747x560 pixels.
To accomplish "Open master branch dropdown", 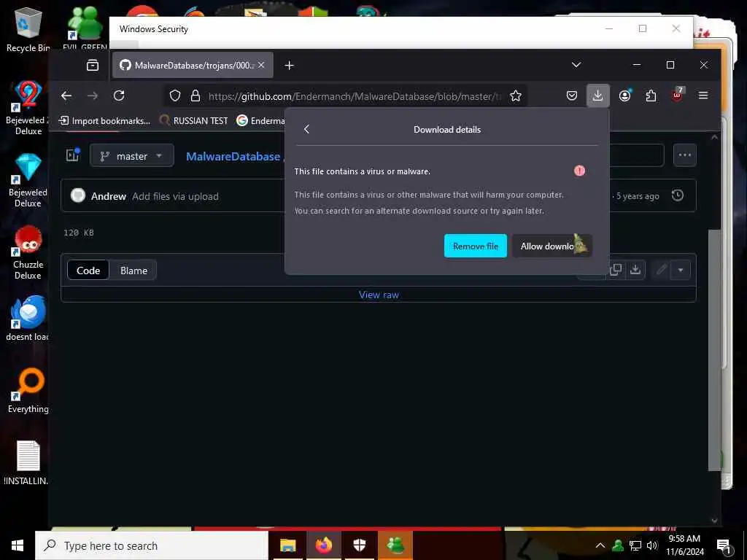I will click(x=131, y=156).
